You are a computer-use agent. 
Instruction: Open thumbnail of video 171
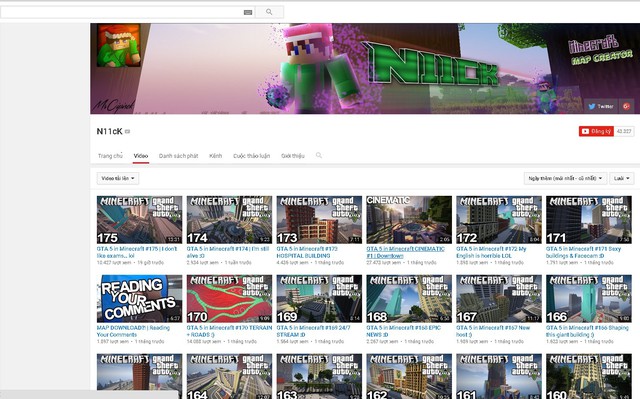[589, 219]
